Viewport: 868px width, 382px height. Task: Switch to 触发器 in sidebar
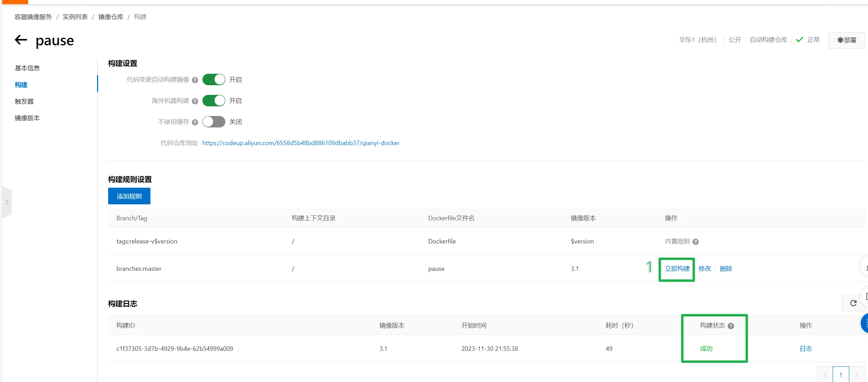click(x=24, y=101)
